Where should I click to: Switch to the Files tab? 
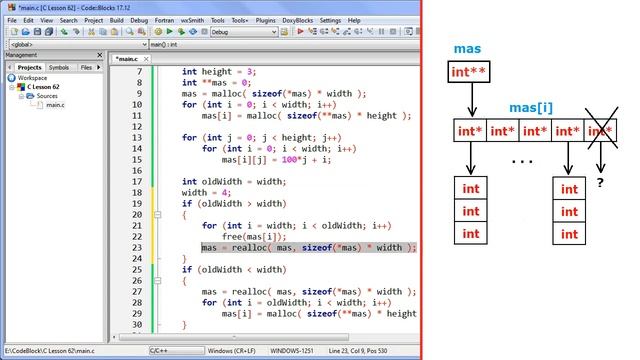click(86, 67)
